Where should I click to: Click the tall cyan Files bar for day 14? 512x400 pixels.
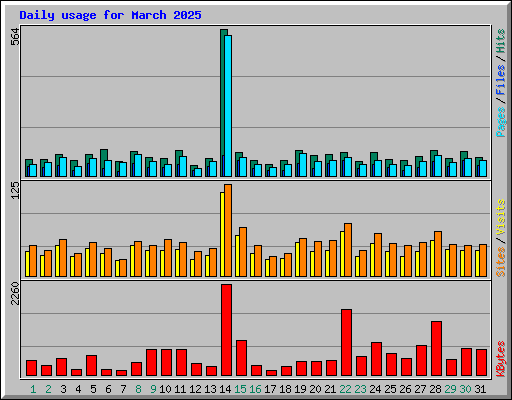point(228,106)
